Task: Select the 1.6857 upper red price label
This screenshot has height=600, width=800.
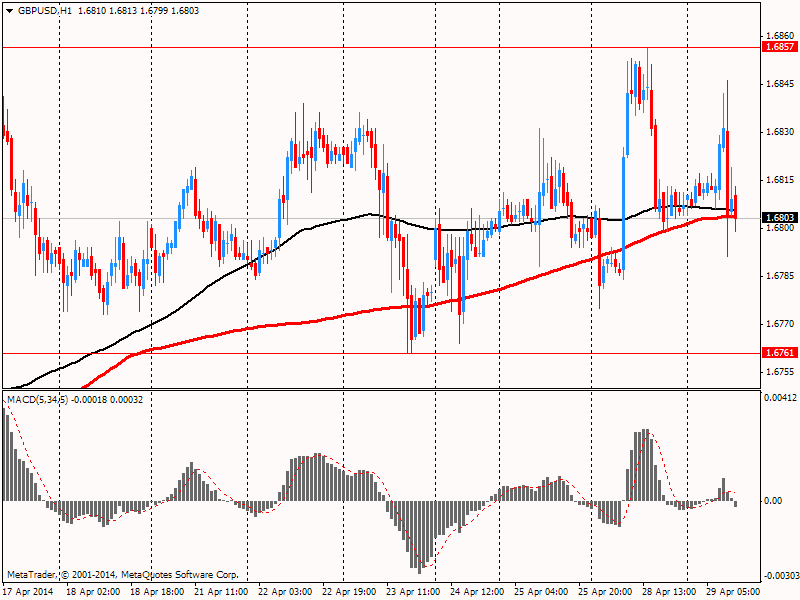Action: point(780,47)
